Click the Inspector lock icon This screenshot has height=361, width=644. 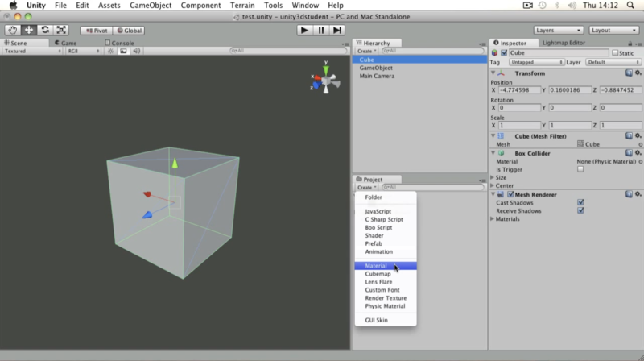[x=630, y=44]
